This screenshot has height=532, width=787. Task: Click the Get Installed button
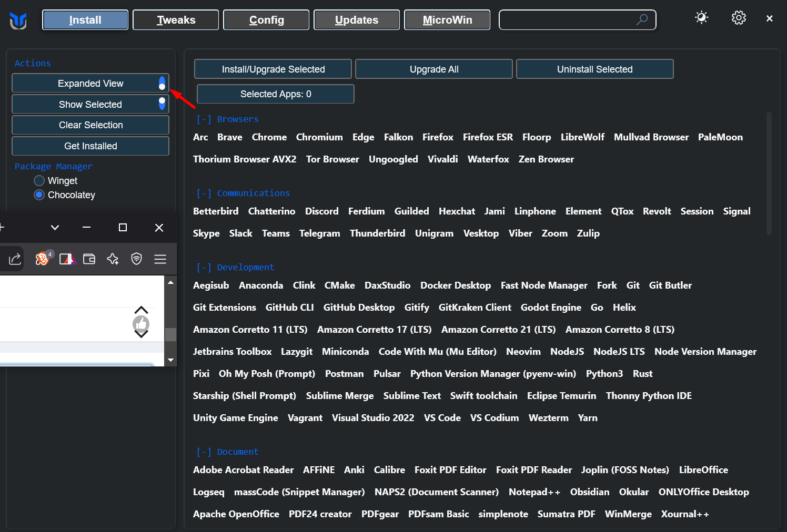coord(90,146)
